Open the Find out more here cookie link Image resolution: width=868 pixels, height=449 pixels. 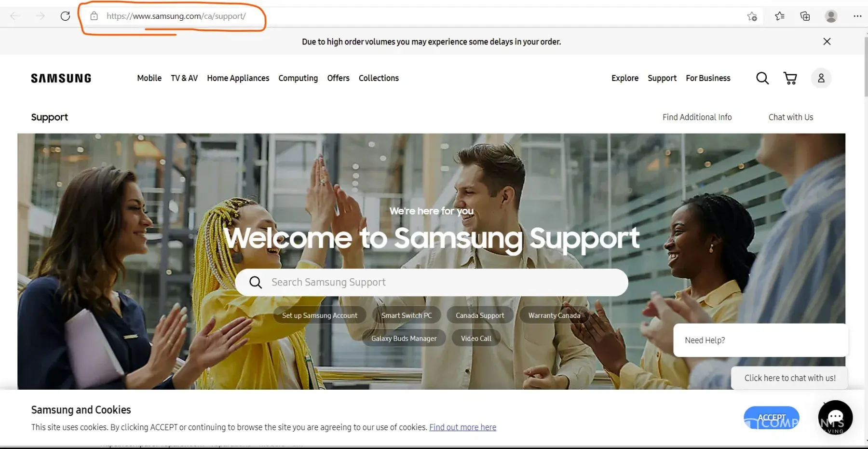(462, 427)
